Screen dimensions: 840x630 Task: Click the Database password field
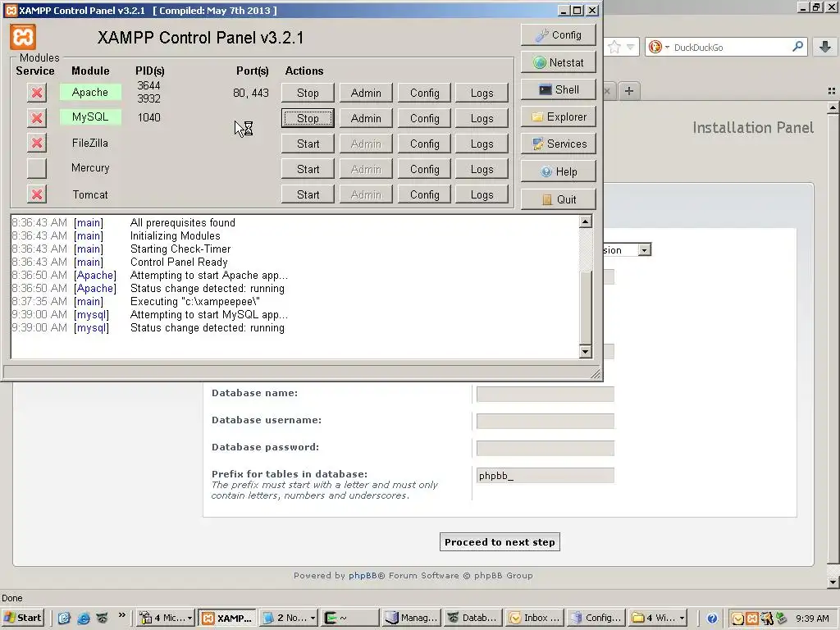(546, 448)
